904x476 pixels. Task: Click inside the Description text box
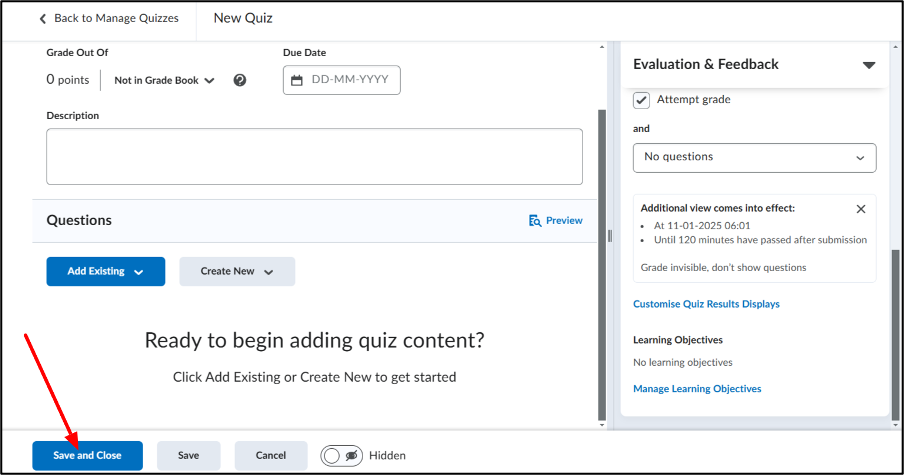coord(314,157)
